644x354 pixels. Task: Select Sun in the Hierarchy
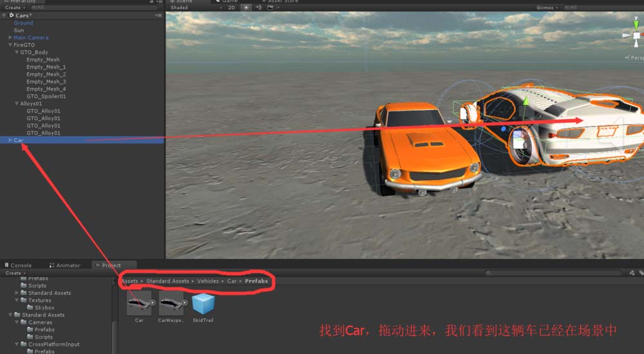(x=19, y=30)
